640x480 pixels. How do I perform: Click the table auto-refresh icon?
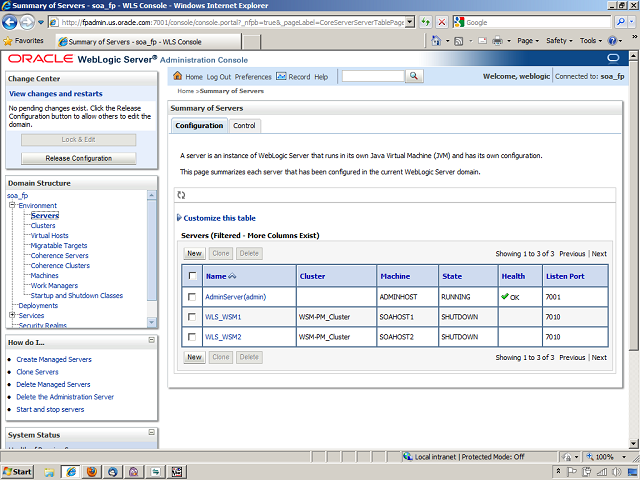182,196
